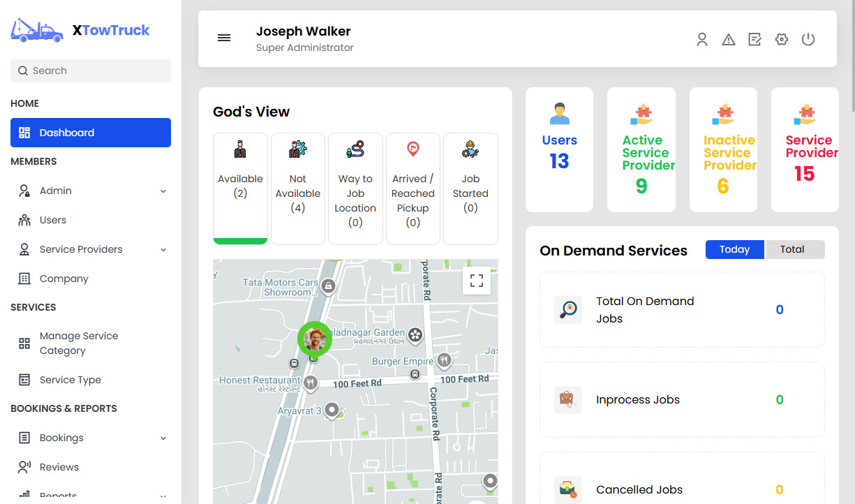Toggle the hamburger sidebar menu

click(223, 38)
